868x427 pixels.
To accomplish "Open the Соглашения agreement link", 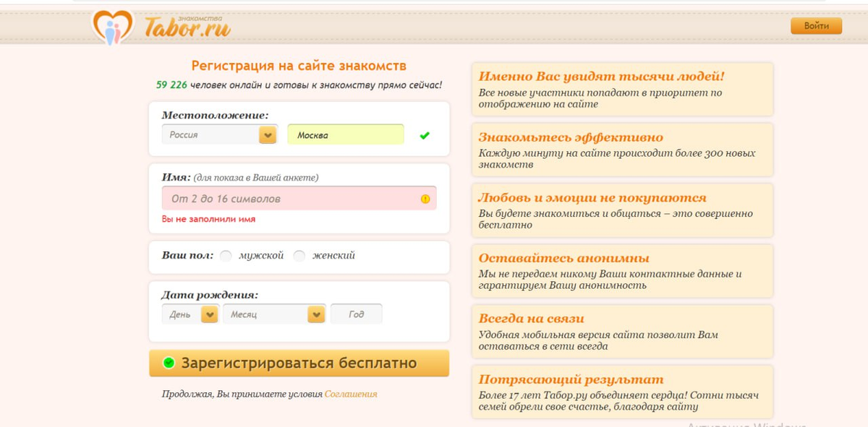I will (351, 394).
